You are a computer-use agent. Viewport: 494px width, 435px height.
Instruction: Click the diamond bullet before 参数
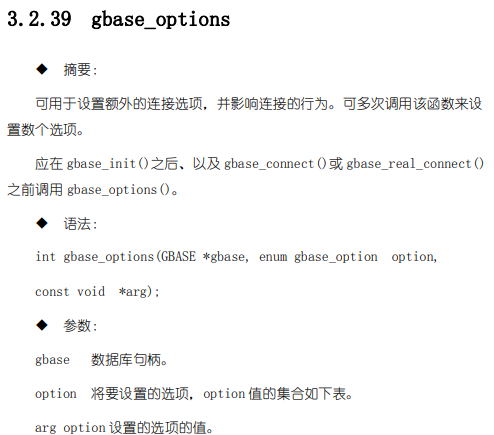pos(42,325)
